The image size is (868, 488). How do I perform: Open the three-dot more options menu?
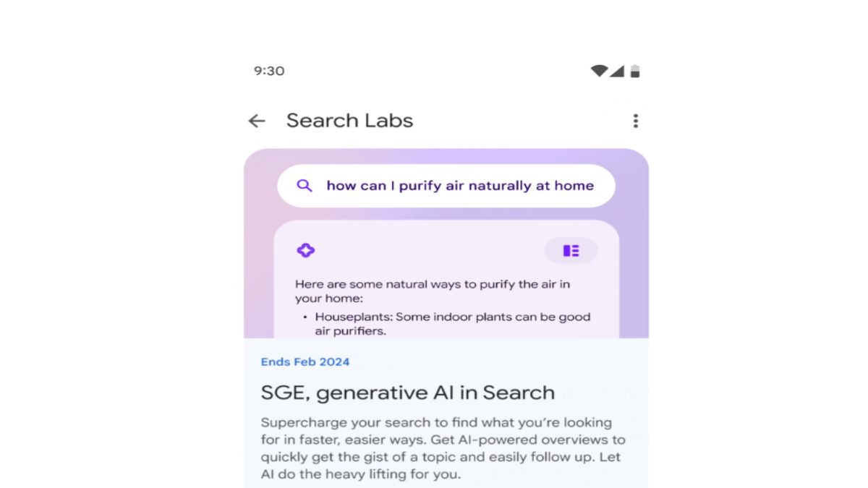click(635, 121)
